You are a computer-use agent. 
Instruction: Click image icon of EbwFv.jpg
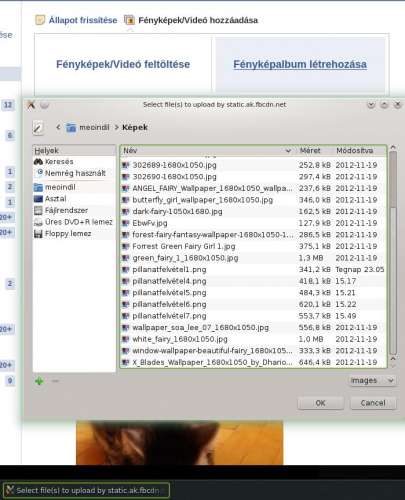click(x=125, y=223)
